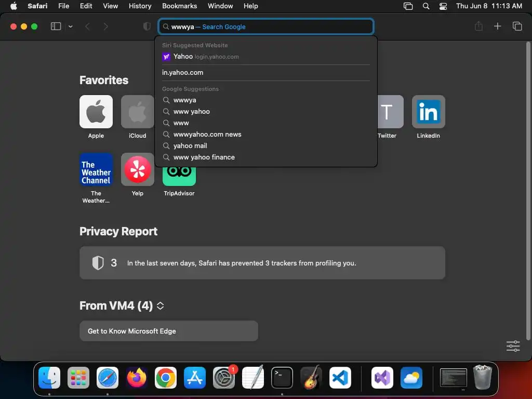Open Spotlight search in menu bar
The image size is (532, 399).
point(426,6)
